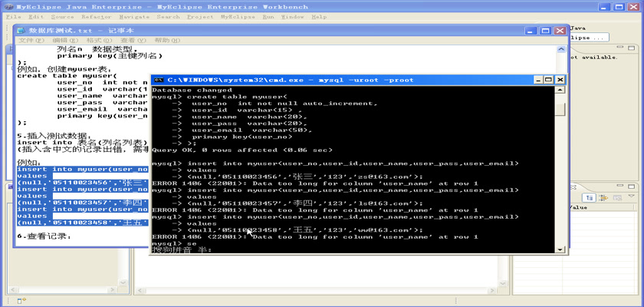
Task: Click 'primary key(主键列名)' line in Notepad
Action: pyautogui.click(x=109, y=56)
